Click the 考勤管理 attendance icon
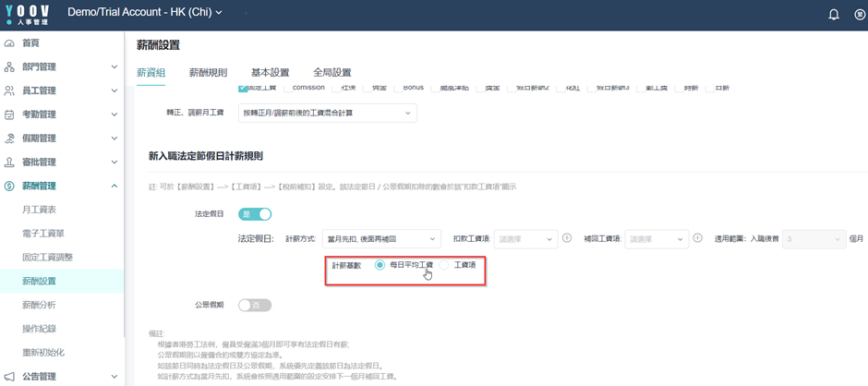This screenshot has width=868, height=386. [9, 115]
